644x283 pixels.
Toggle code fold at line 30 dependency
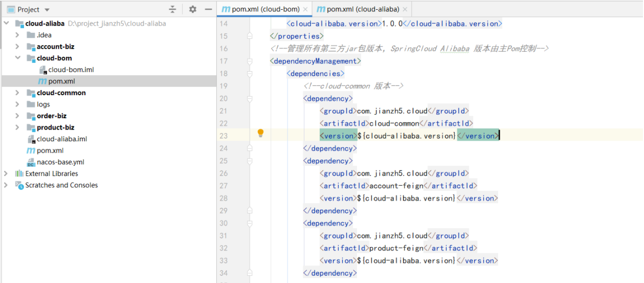(250, 223)
